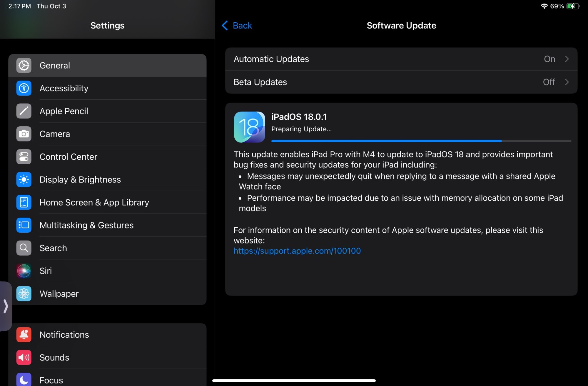Open the support.apple.com/100100 link
588x386 pixels.
[x=297, y=251]
